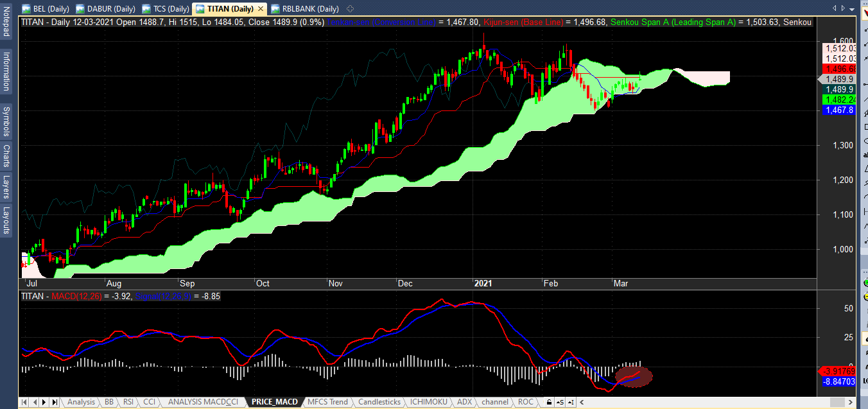Expand the Symbols side panel
This screenshot has width=868, height=409.
point(6,121)
